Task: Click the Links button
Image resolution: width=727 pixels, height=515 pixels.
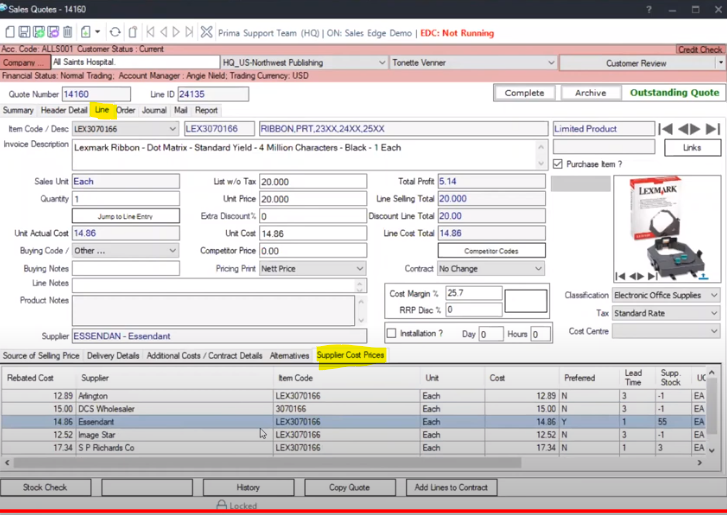Action: [x=692, y=147]
